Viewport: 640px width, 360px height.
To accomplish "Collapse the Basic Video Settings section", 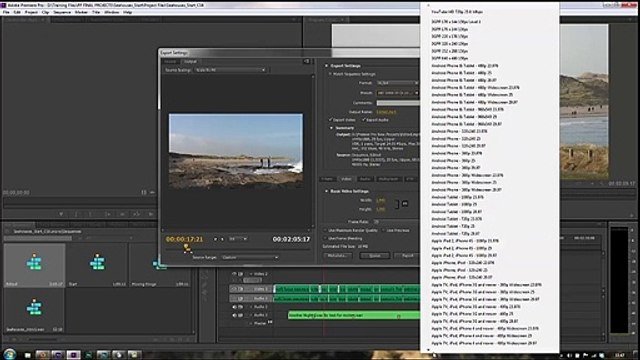I will click(x=327, y=191).
